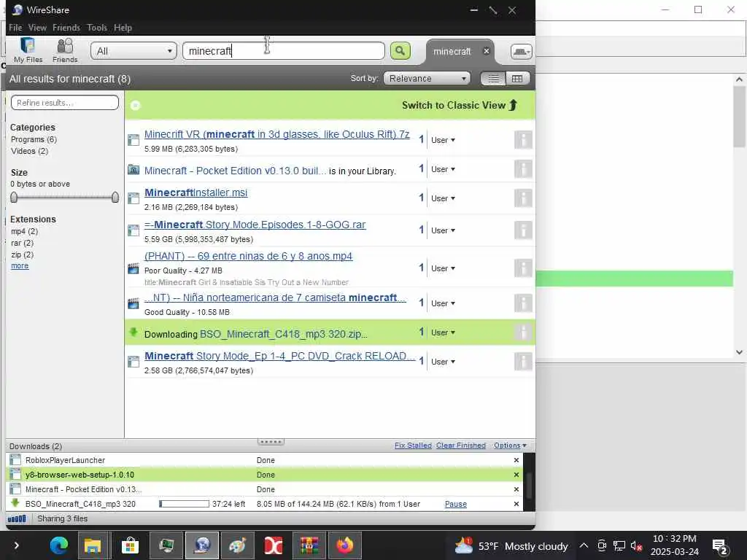The width and height of the screenshot is (747, 560).
Task: Open the Friends menu
Action: (66, 28)
